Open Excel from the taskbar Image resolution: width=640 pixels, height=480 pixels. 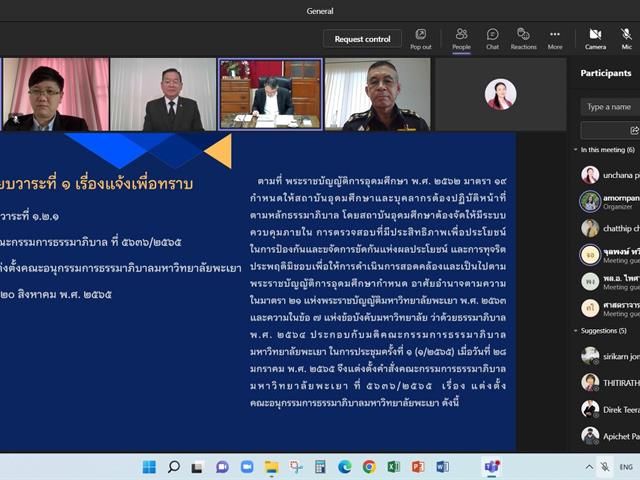[x=393, y=467]
